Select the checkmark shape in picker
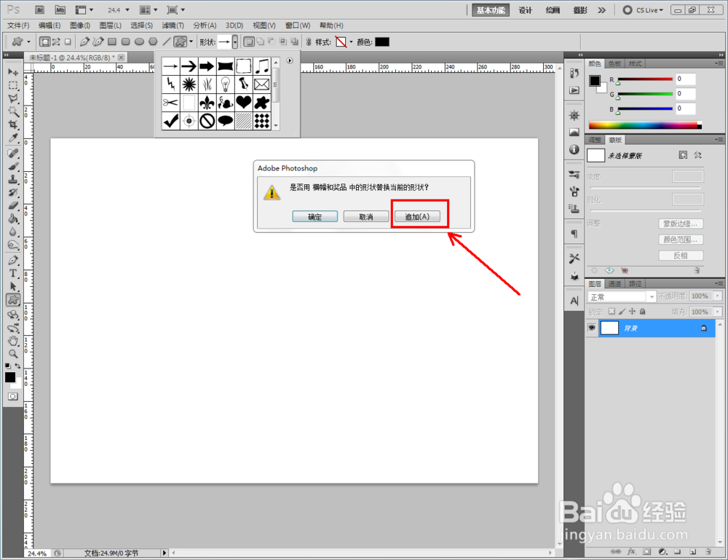 [171, 121]
